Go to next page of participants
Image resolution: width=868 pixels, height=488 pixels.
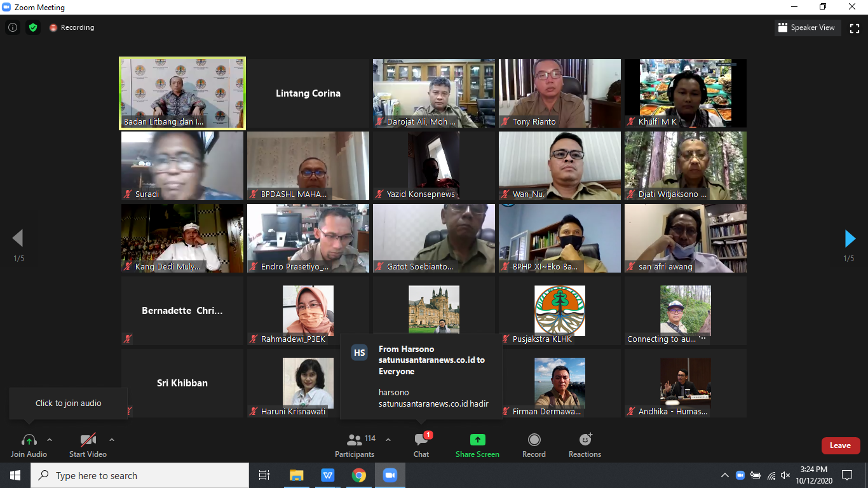(x=850, y=239)
